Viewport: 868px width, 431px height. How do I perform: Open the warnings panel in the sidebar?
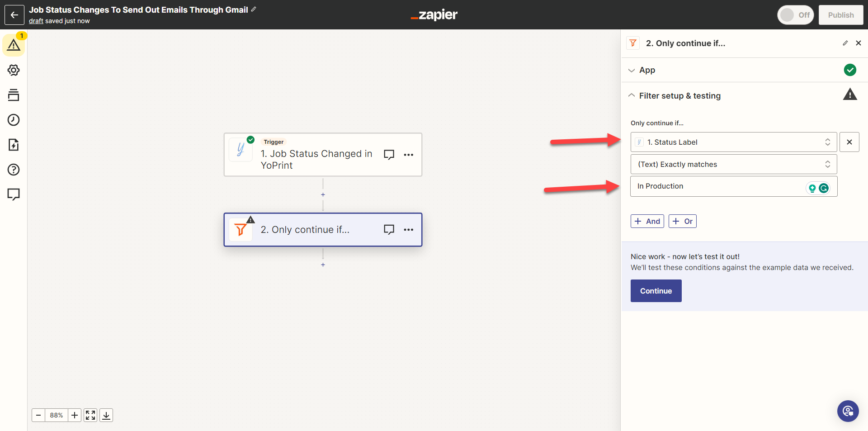tap(14, 45)
